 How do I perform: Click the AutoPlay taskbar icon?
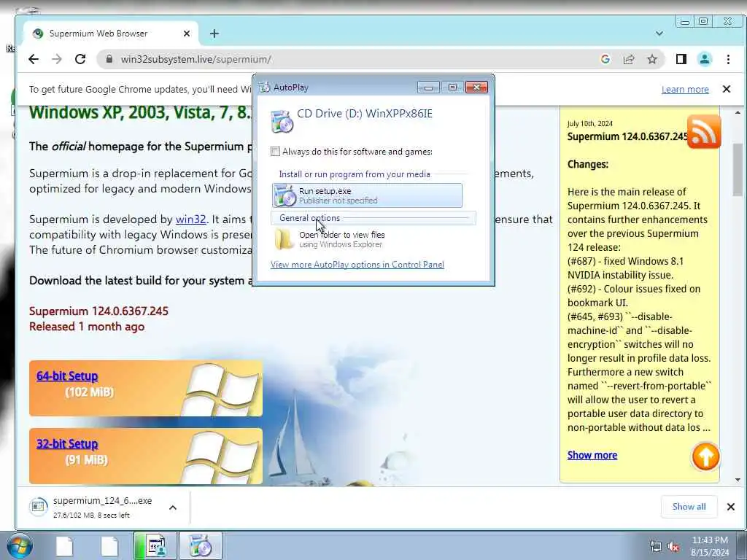(x=201, y=545)
